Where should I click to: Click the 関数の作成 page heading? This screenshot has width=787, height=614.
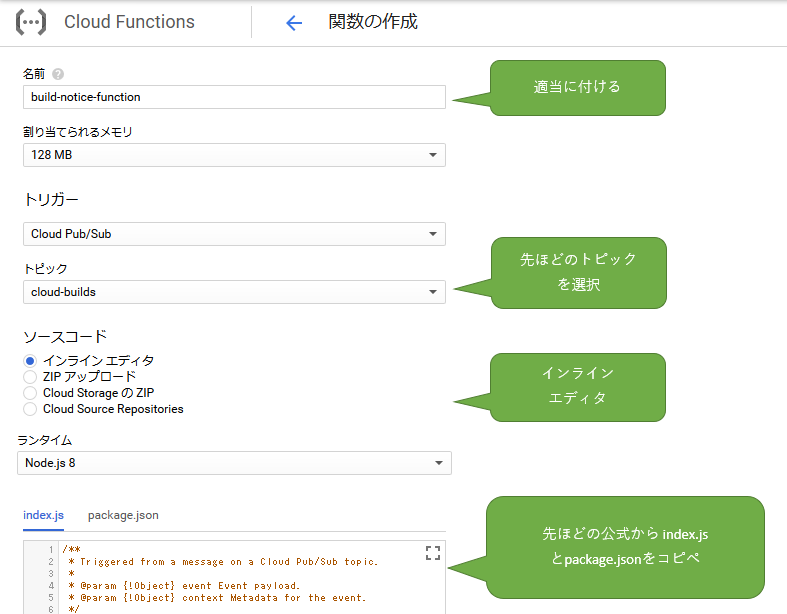coord(372,22)
